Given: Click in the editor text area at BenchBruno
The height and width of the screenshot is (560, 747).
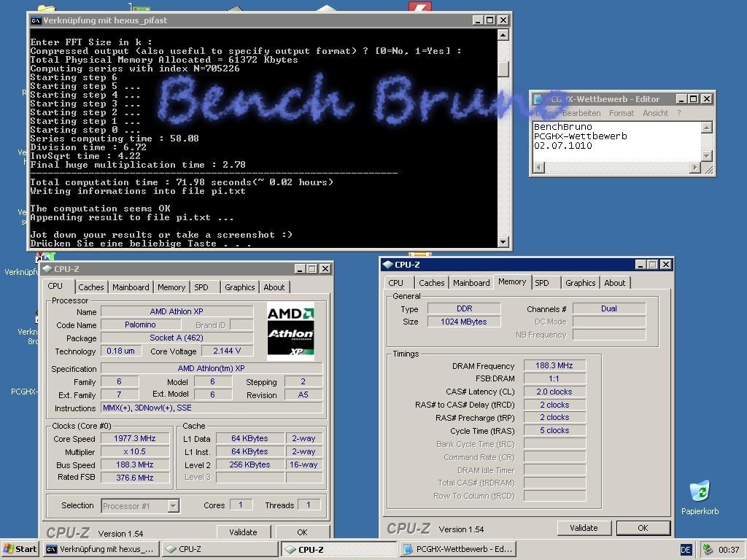Looking at the screenshot, I should 563,127.
